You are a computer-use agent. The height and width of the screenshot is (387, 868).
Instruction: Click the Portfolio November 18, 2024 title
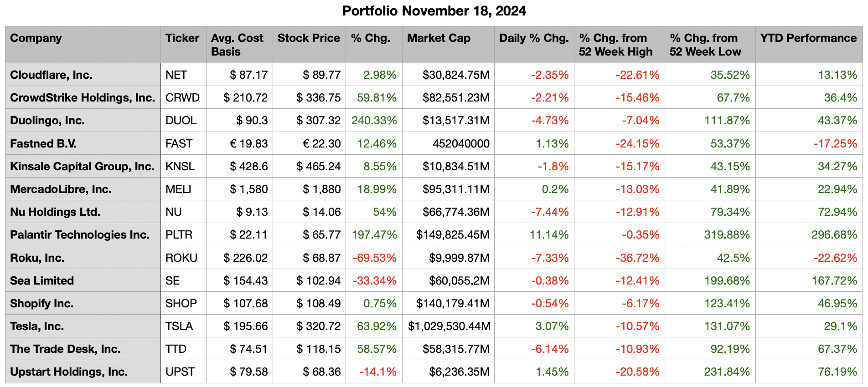tap(434, 11)
